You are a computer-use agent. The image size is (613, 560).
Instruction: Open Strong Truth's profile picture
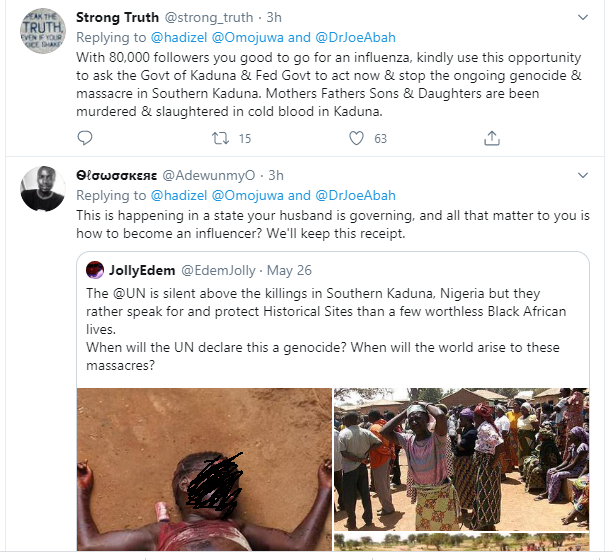pos(43,36)
